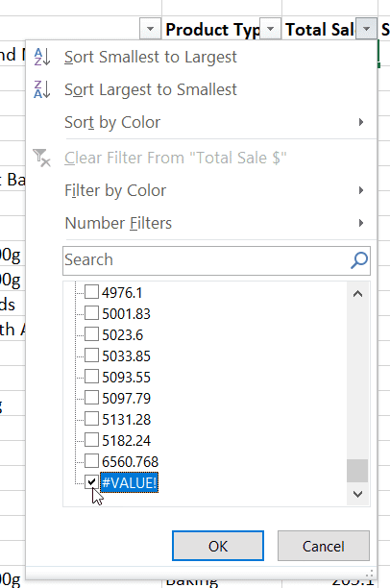The height and width of the screenshot is (588, 390).
Task: Open the Product Type filter dropdown
Action: pyautogui.click(x=270, y=29)
